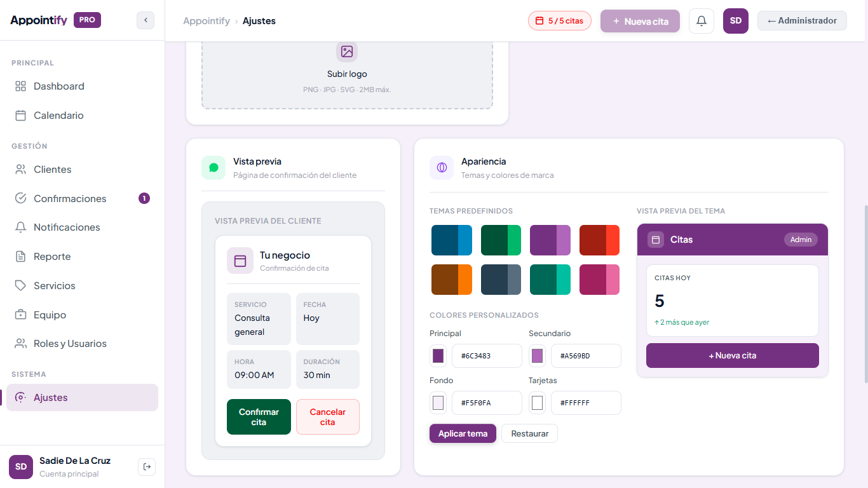Click the Servicios tag icon
This screenshot has height=488, width=868.
(21, 286)
